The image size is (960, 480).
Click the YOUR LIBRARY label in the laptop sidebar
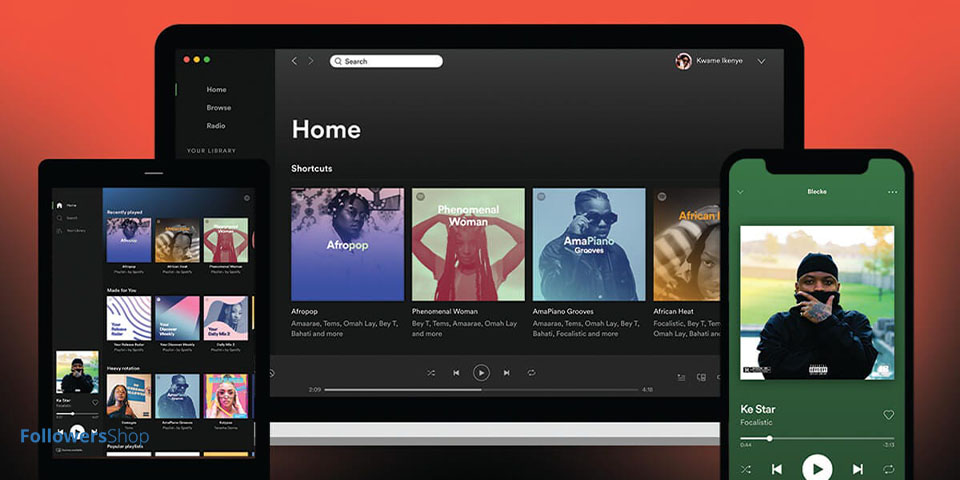click(x=211, y=151)
